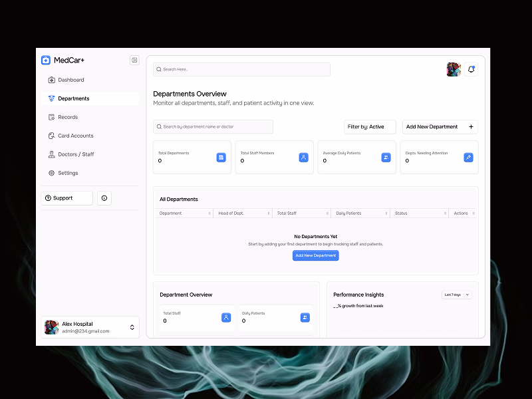Click the 'All Departments' table title
Screen dimensions: 532x399
179,199
